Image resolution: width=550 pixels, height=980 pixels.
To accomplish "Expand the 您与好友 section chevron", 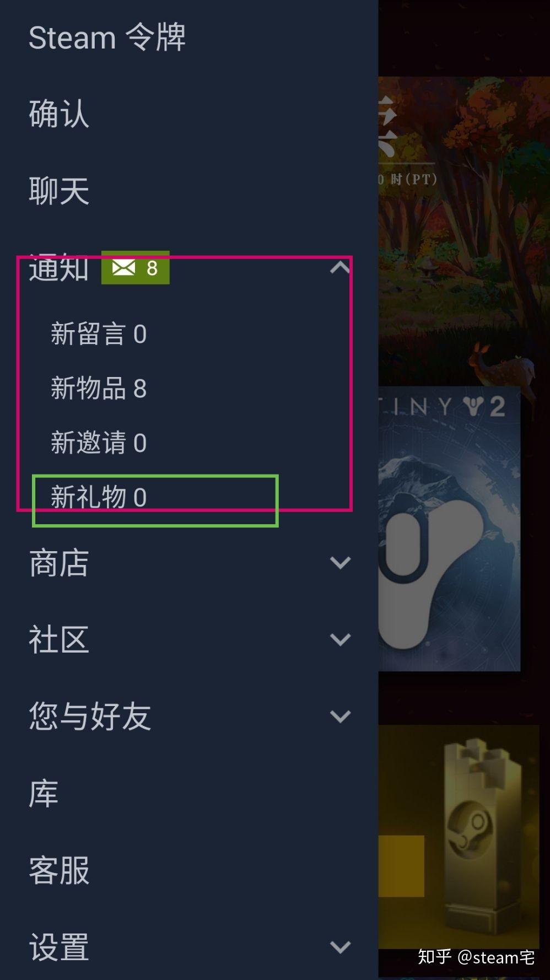I will coord(340,716).
